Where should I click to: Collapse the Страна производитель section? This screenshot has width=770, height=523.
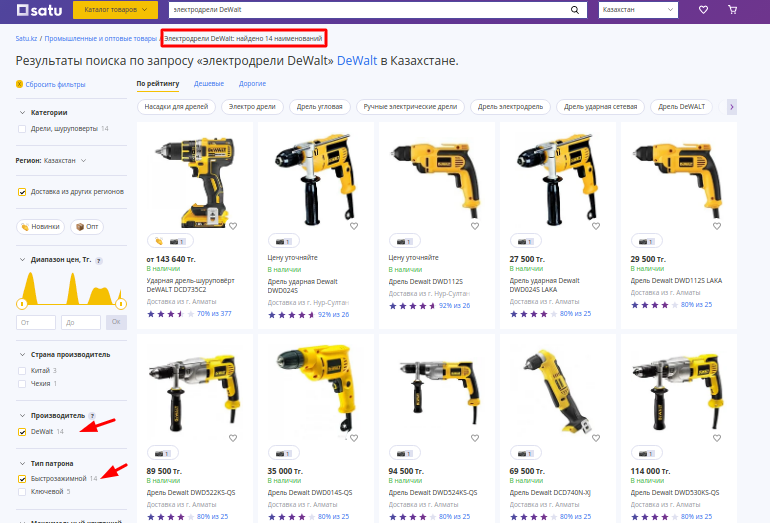point(22,355)
